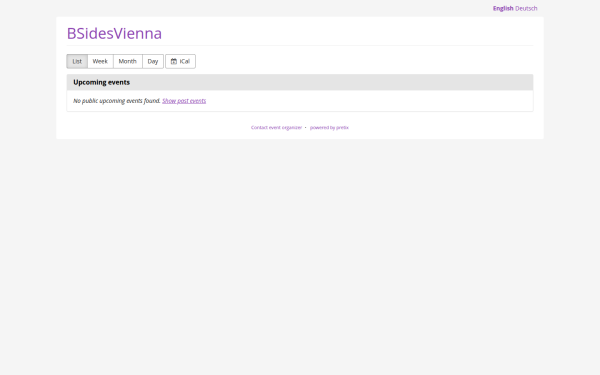The height and width of the screenshot is (375, 600).
Task: Click the Upcoming events heading
Action: click(x=101, y=82)
